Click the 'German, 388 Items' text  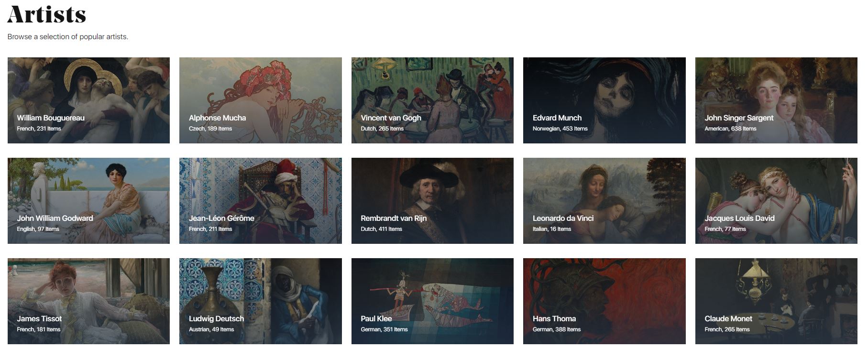pyautogui.click(x=557, y=329)
